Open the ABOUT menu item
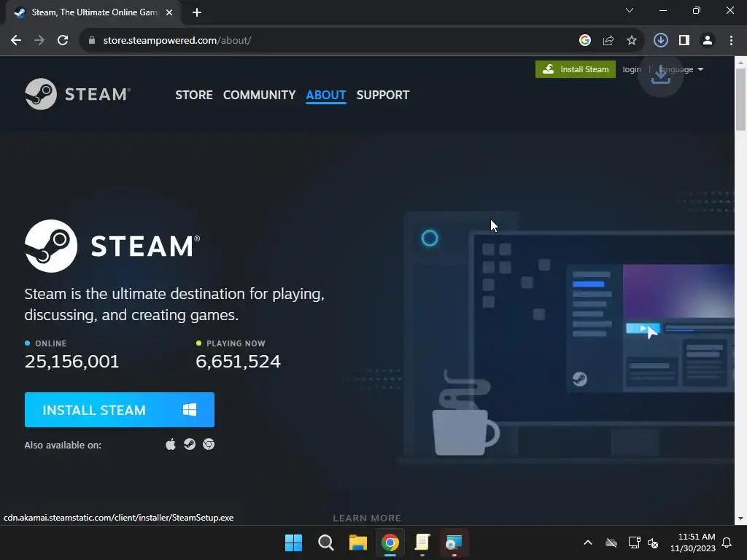Viewport: 747px width, 560px height. [x=326, y=95]
